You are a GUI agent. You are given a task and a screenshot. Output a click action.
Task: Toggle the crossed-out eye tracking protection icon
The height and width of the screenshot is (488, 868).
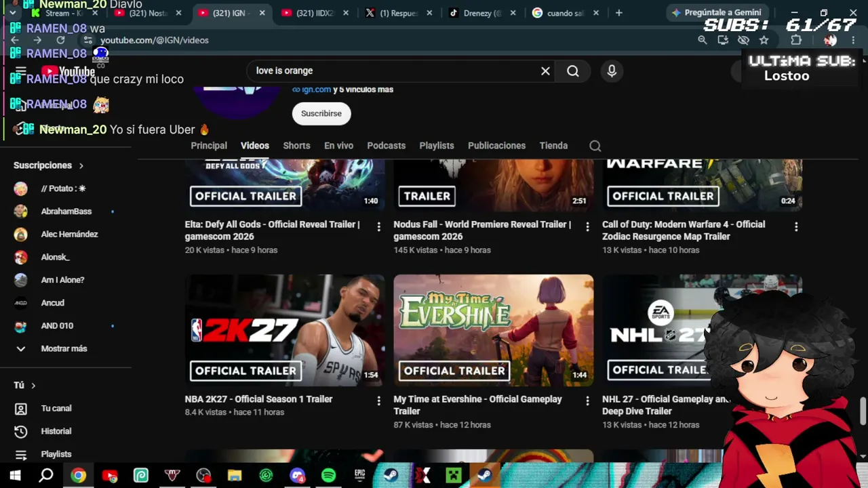pos(743,40)
